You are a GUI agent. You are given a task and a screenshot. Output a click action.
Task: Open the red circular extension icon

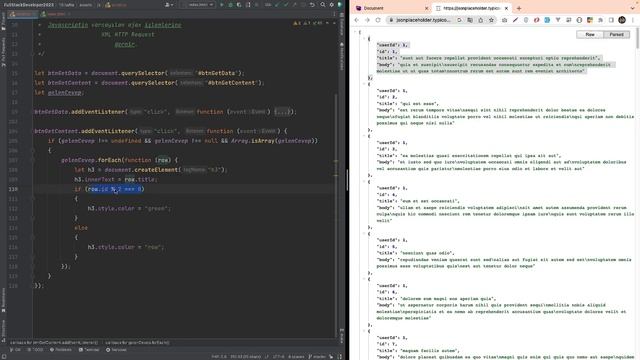536,20
